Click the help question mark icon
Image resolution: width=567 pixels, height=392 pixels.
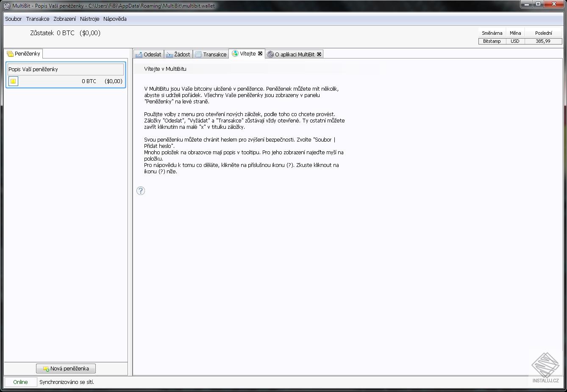[x=141, y=191]
